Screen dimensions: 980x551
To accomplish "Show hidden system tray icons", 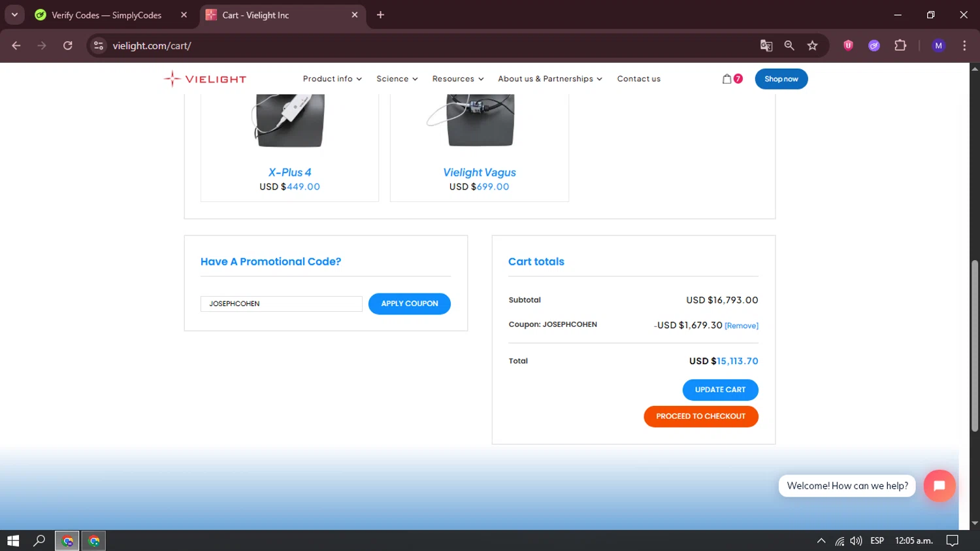I will (x=821, y=541).
